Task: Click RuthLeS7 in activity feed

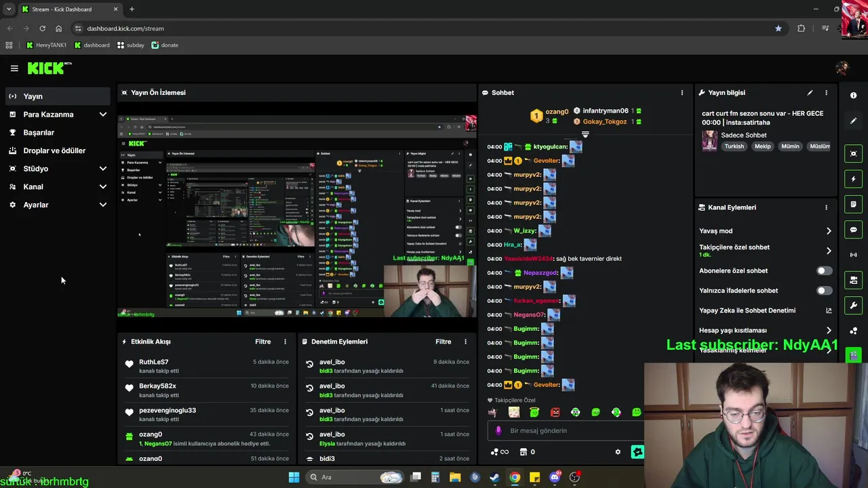Action: coord(153,362)
